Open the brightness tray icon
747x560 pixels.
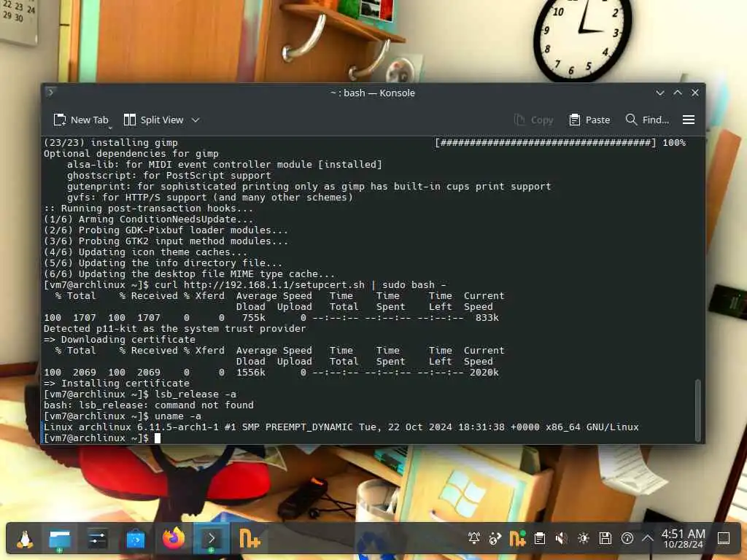[x=583, y=539]
